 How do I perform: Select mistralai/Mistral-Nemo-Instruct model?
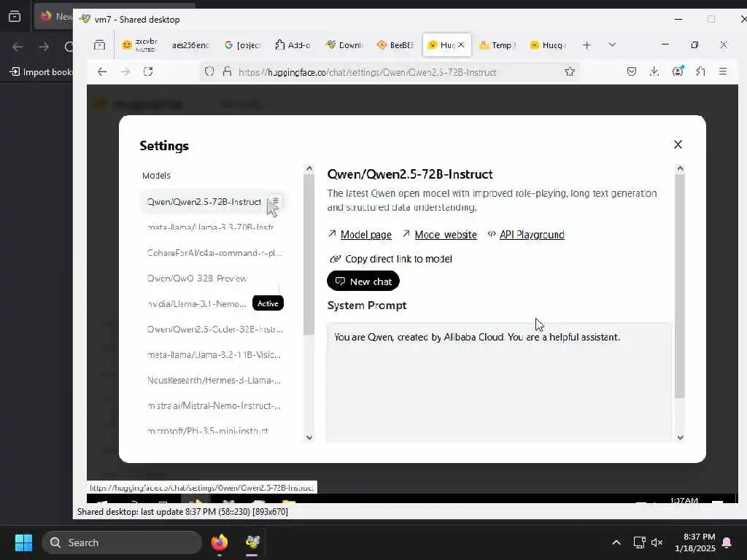[214, 405]
